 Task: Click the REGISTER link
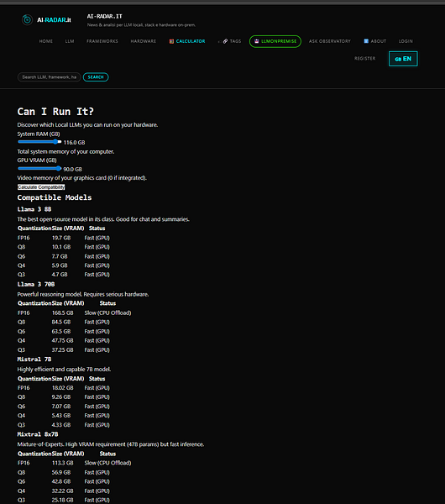(x=365, y=59)
